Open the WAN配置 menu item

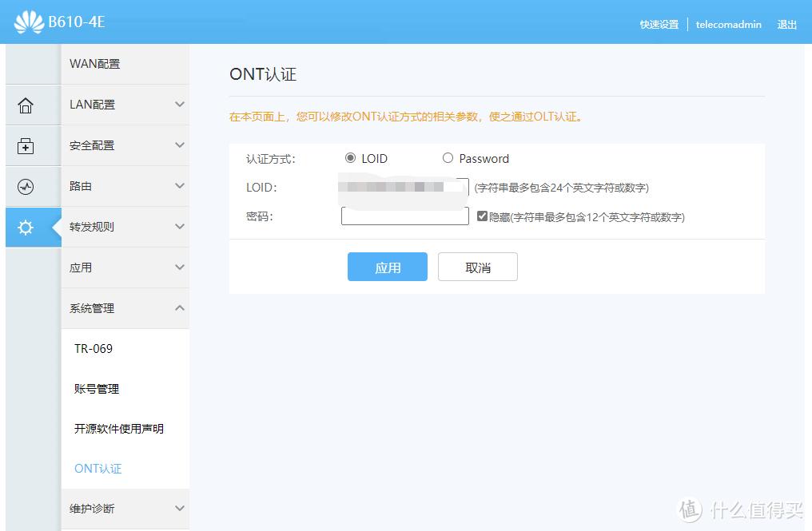point(125,64)
